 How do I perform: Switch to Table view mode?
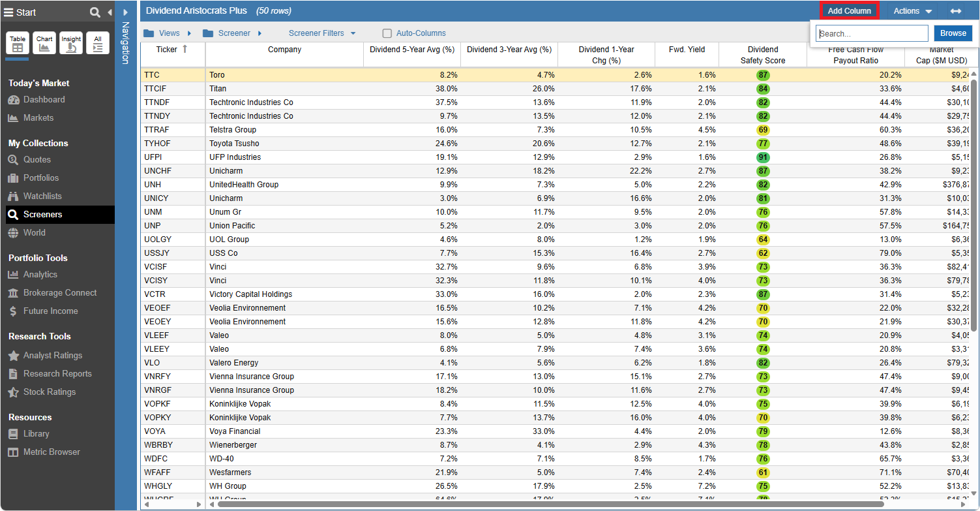[18, 43]
